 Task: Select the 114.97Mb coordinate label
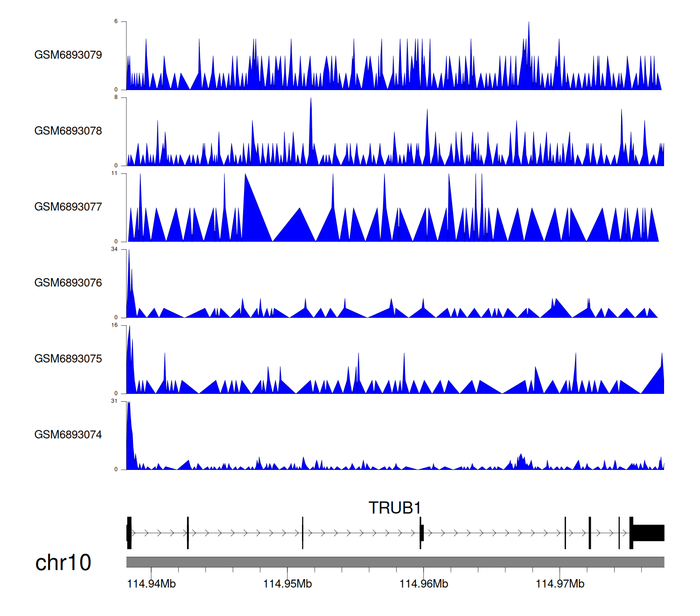[560, 584]
